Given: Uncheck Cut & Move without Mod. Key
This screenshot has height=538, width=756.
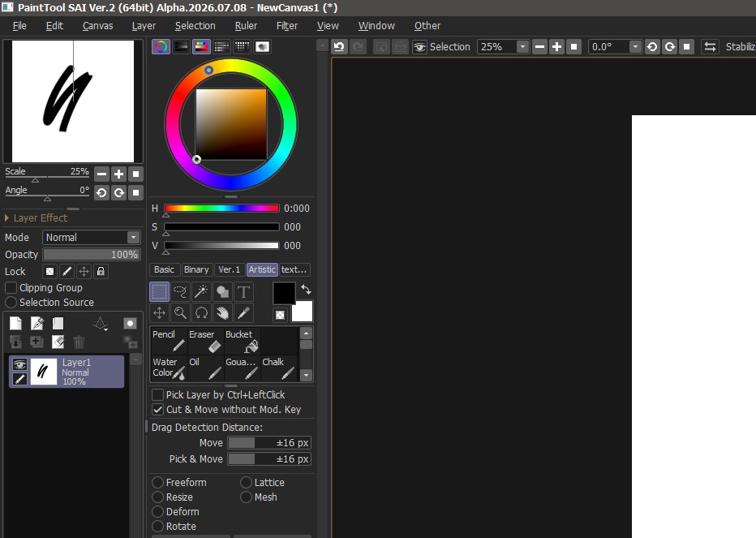Looking at the screenshot, I should click(x=157, y=410).
